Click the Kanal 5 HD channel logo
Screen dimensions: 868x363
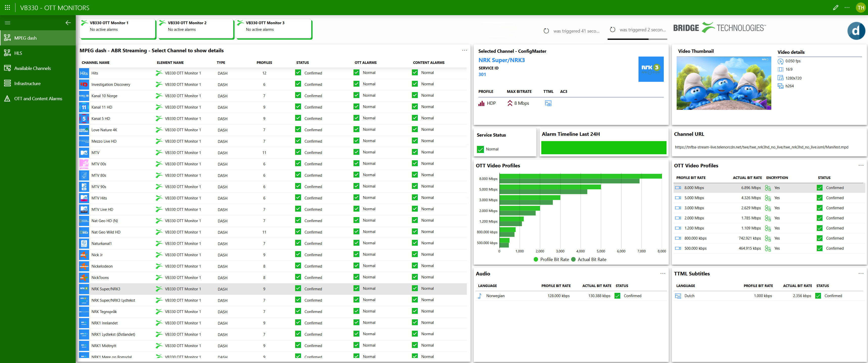[84, 119]
